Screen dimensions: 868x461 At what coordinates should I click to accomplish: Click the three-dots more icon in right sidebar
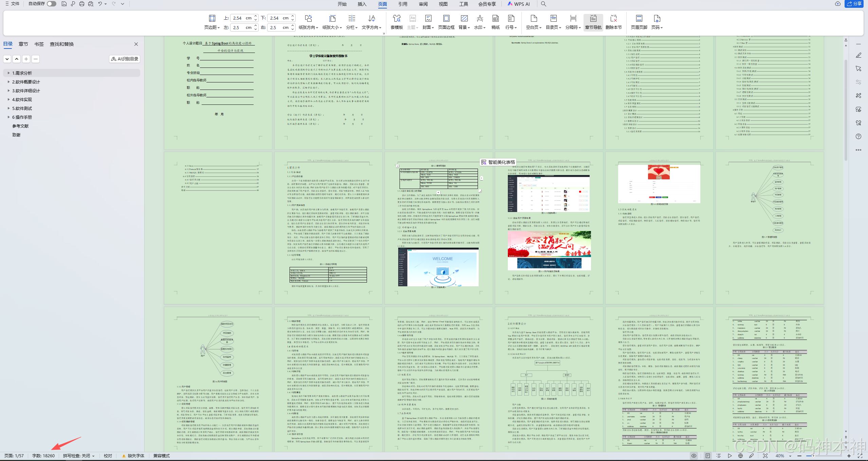point(858,150)
